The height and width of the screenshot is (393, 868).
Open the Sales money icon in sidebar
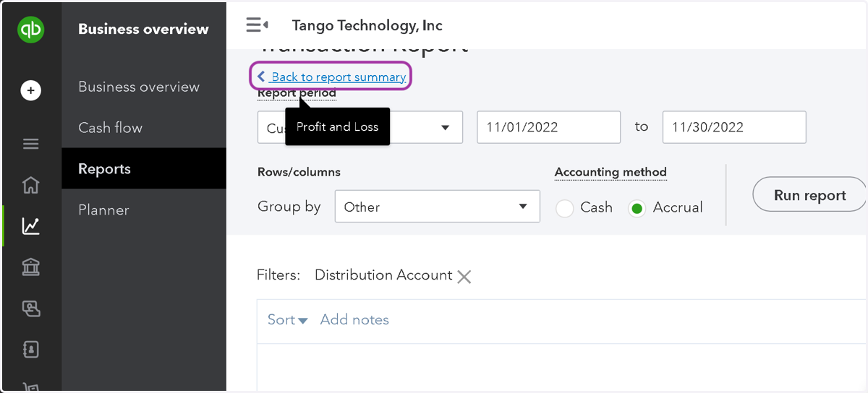point(30,308)
